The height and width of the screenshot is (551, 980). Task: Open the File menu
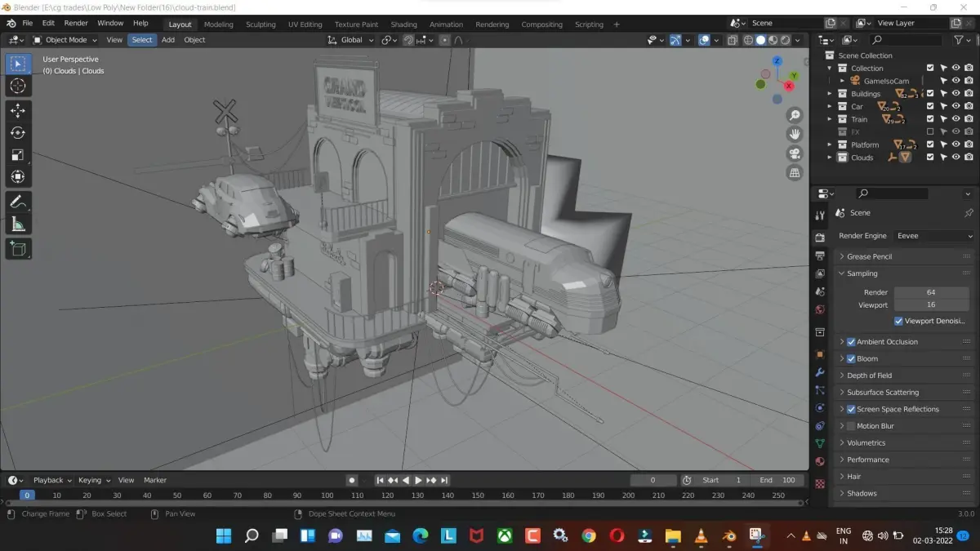coord(28,24)
